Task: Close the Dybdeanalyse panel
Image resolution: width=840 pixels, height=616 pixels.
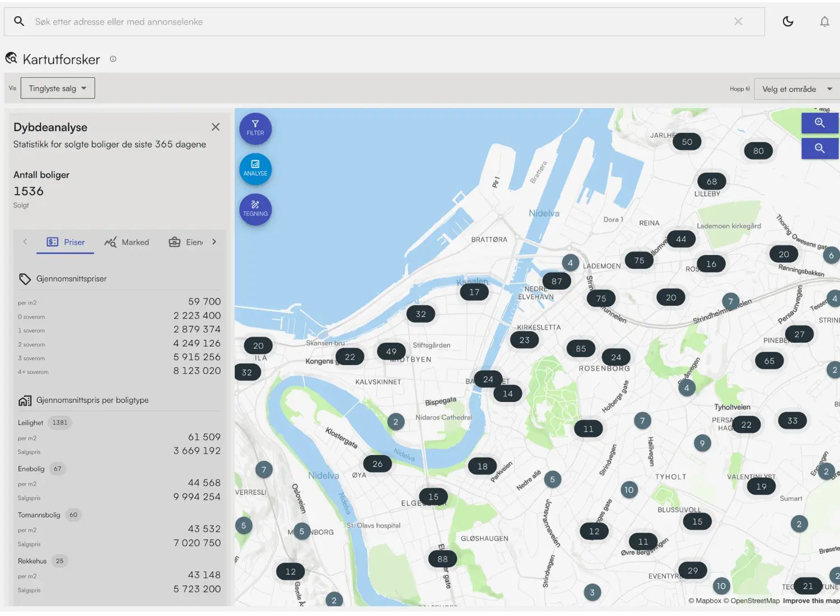Action: click(216, 127)
